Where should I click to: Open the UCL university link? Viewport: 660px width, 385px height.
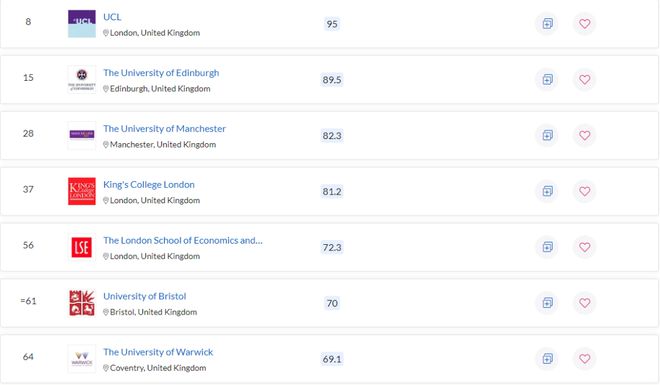pos(112,17)
